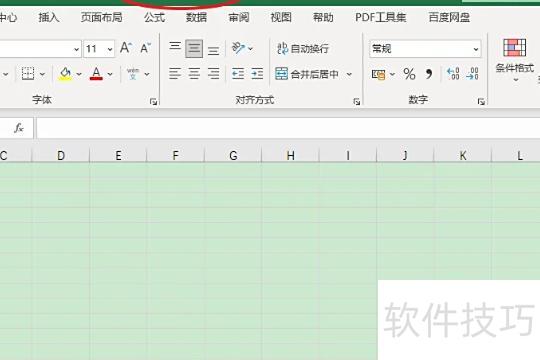
Task: Select column G header
Action: tap(233, 155)
